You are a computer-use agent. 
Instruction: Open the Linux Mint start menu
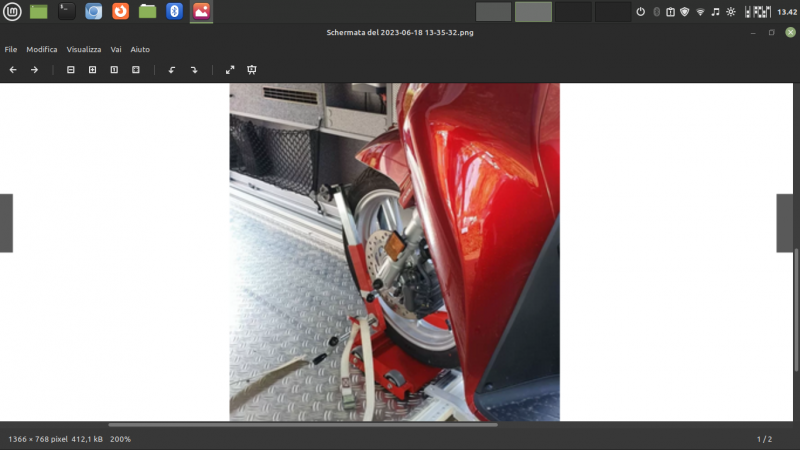[x=13, y=12]
